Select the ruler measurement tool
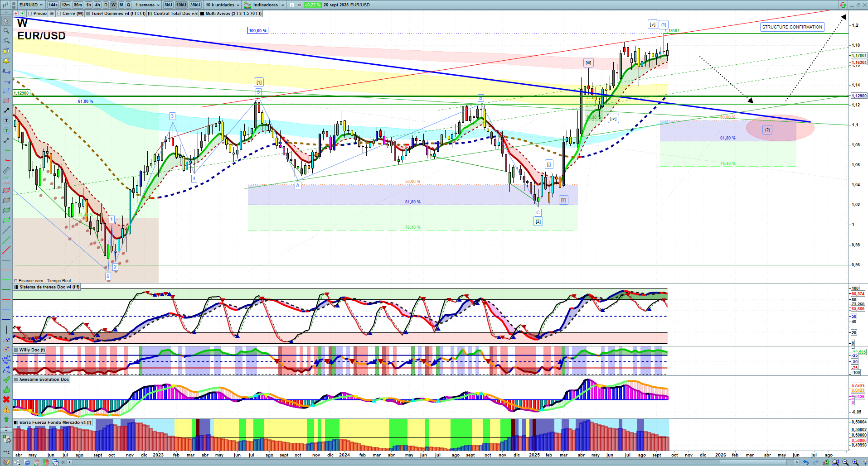868x466 pixels. 6,170
